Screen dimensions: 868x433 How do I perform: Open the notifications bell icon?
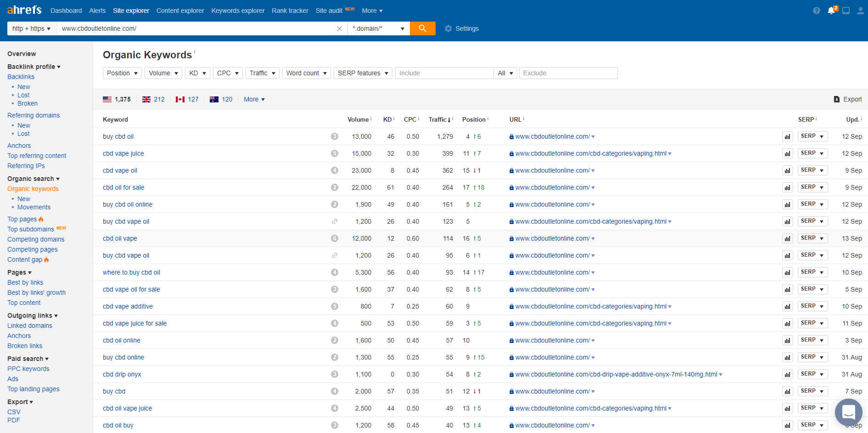(831, 10)
